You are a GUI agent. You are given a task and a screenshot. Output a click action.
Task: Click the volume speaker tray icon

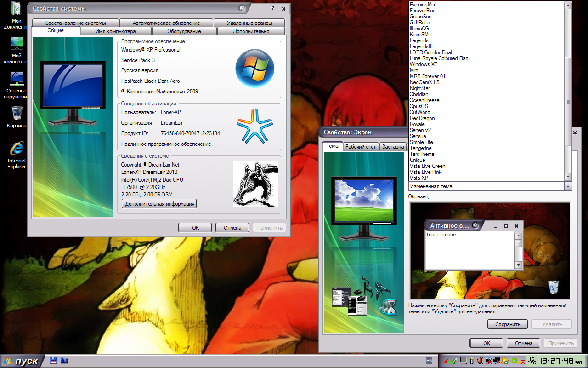(480, 361)
